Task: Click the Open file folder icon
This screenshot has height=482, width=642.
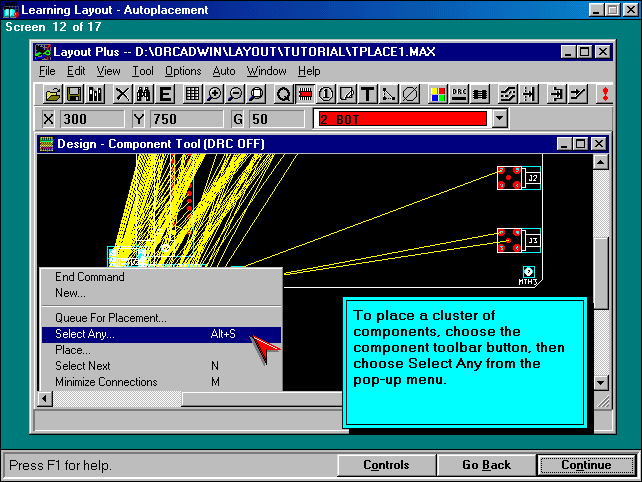Action: tap(53, 94)
